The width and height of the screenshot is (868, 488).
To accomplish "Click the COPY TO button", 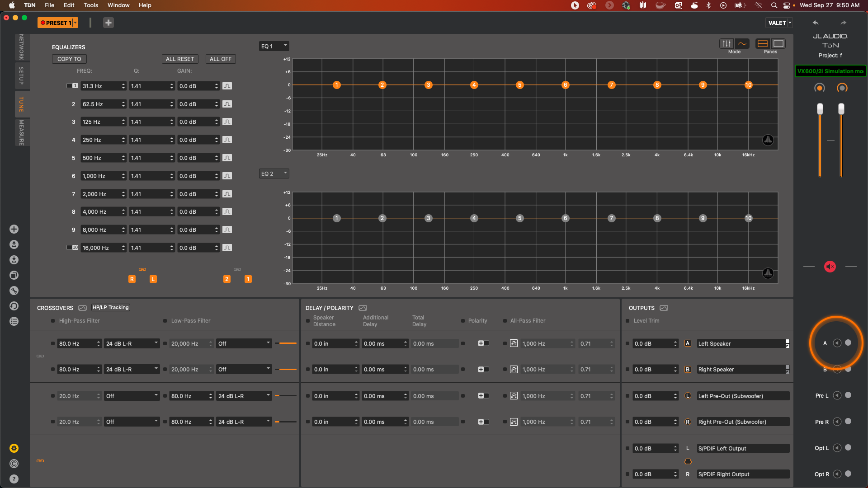I will [69, 59].
